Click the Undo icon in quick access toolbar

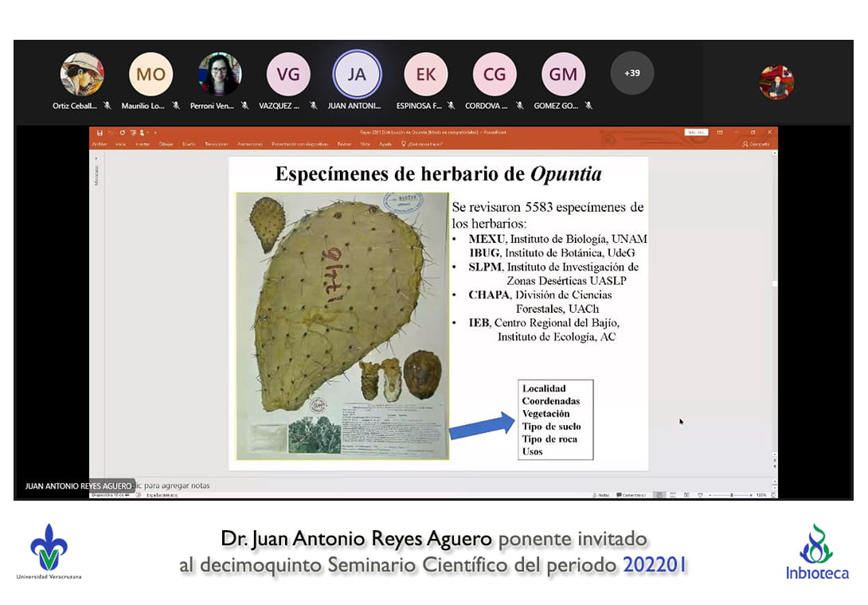tap(111, 132)
